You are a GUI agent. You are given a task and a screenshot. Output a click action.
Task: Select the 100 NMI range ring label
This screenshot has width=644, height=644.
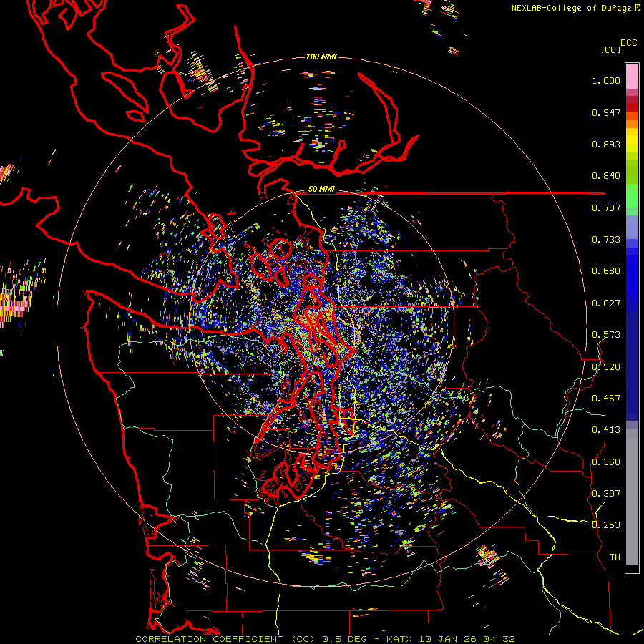[321, 57]
